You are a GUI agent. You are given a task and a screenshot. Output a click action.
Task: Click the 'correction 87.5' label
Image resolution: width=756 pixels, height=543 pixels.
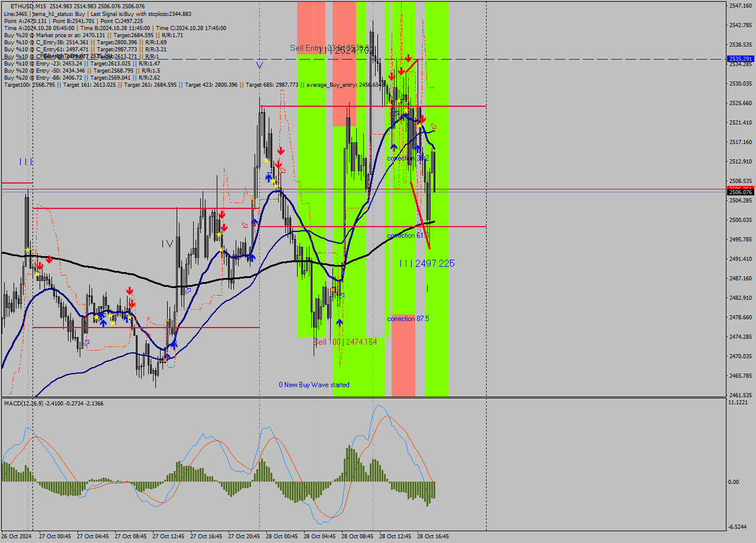(408, 319)
